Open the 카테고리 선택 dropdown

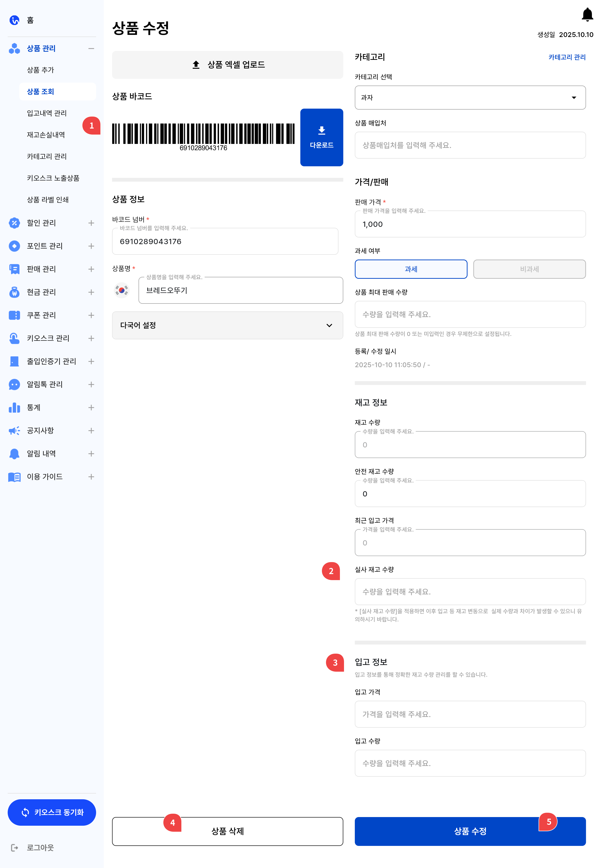coord(470,97)
